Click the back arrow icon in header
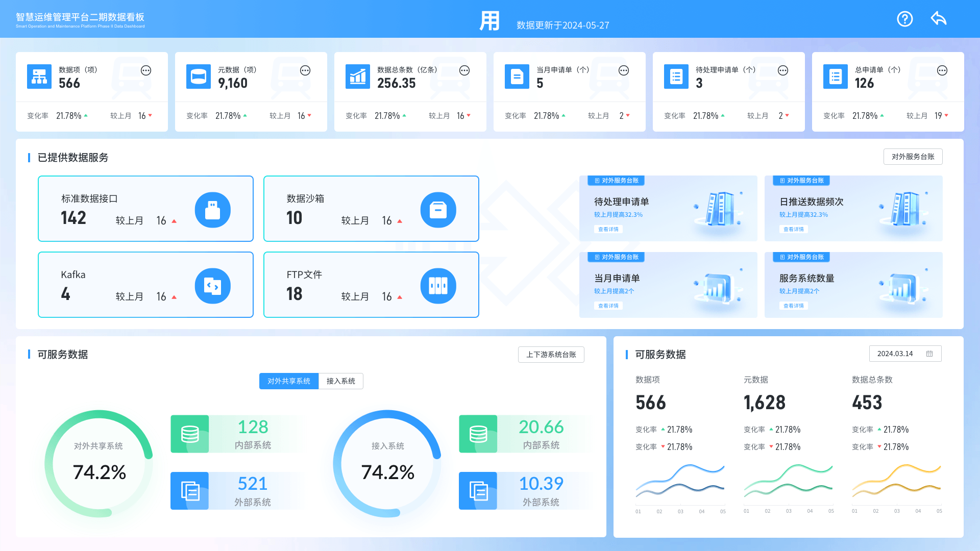The height and width of the screenshot is (551, 980). click(939, 18)
